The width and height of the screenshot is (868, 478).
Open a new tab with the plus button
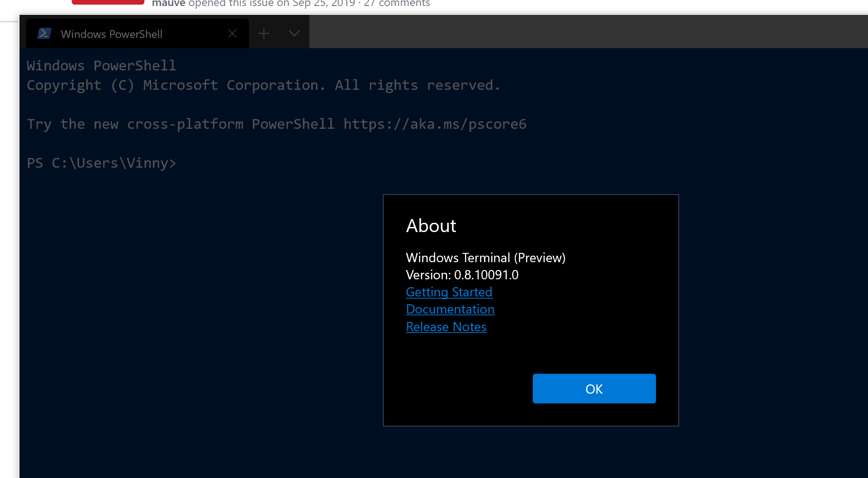[264, 33]
